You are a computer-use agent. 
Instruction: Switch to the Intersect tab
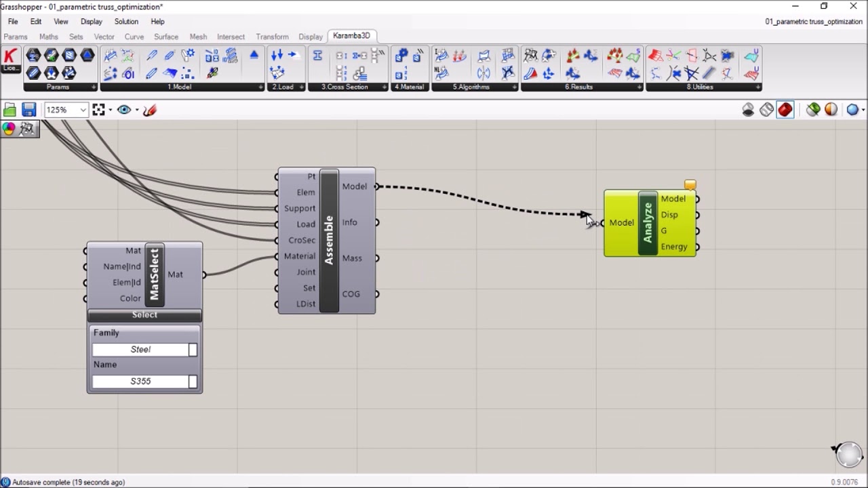tap(231, 37)
